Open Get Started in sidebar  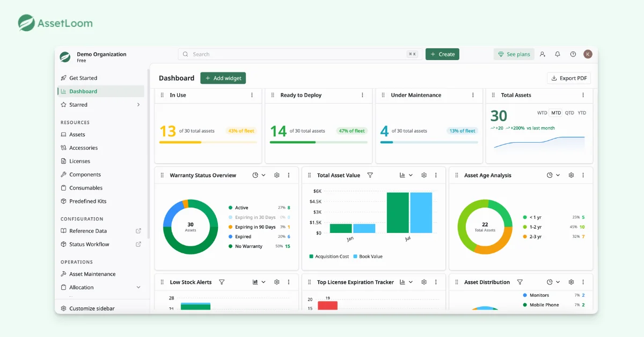click(101, 78)
